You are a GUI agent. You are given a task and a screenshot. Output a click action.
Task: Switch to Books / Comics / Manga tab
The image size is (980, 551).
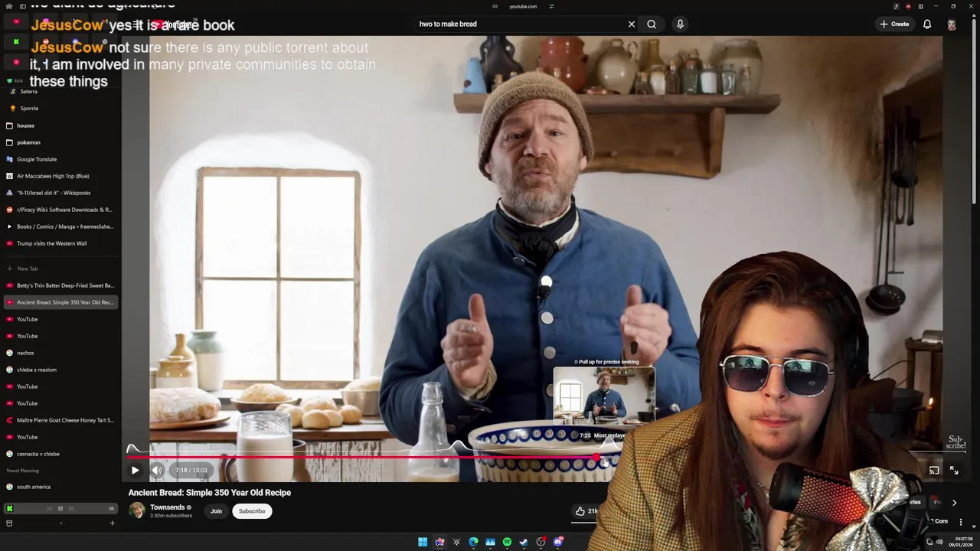tap(61, 227)
